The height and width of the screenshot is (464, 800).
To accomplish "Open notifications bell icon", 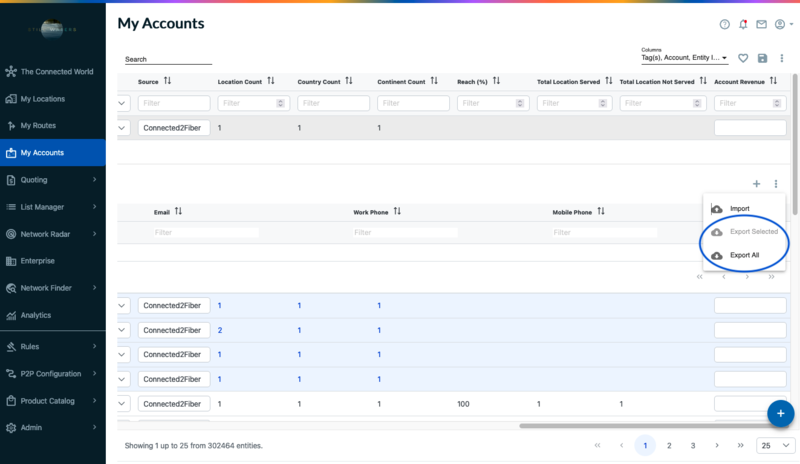I will [743, 24].
